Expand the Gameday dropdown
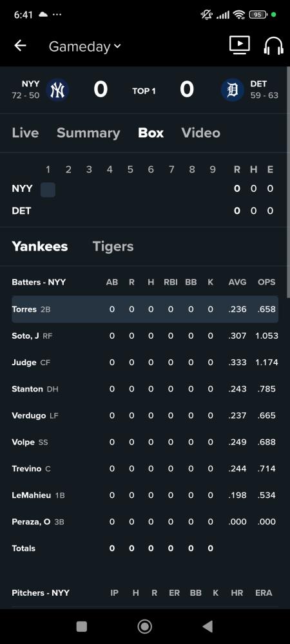The image size is (290, 644). [x=84, y=46]
